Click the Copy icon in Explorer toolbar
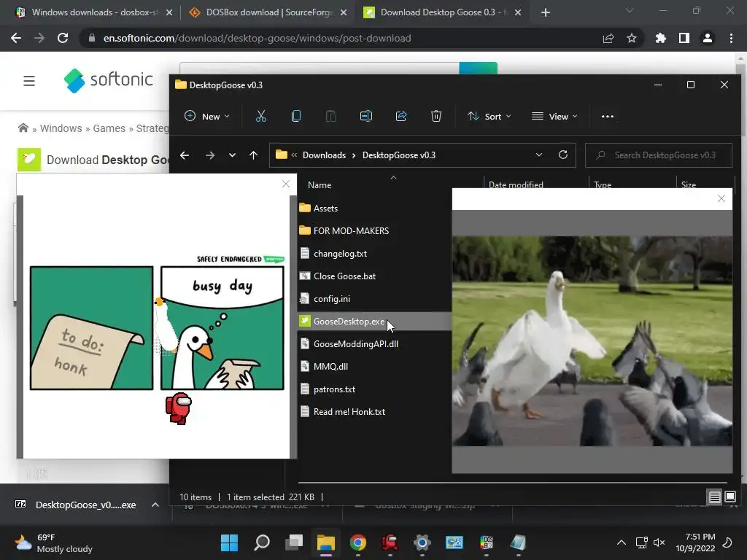This screenshot has height=560, width=747. pyautogui.click(x=296, y=116)
